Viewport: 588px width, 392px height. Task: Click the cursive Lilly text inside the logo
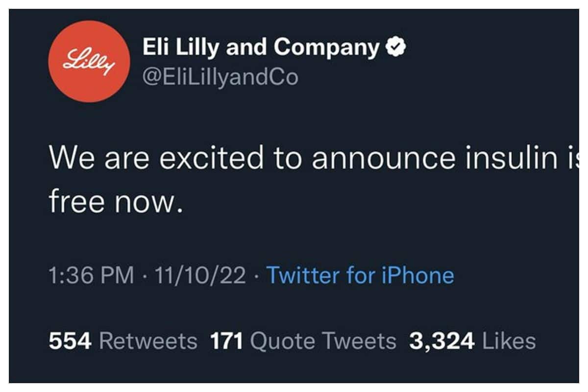[x=90, y=62]
